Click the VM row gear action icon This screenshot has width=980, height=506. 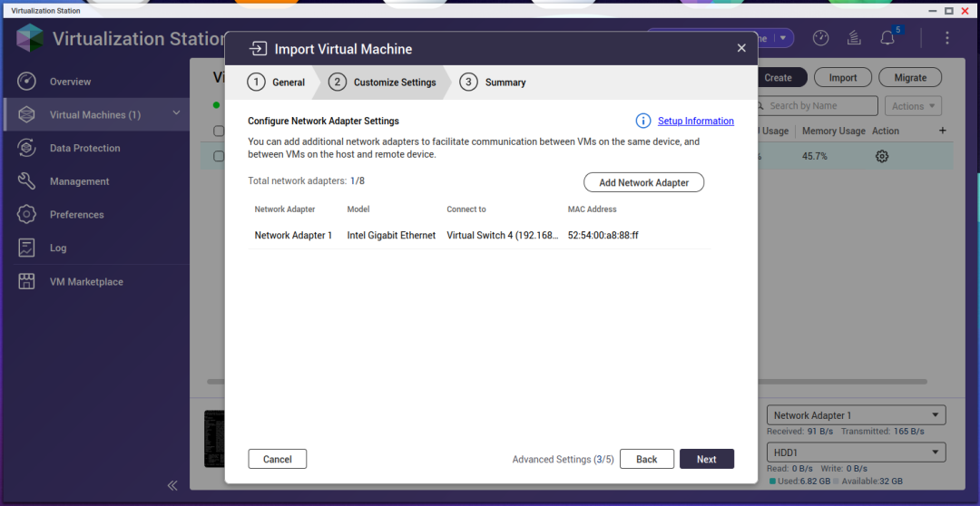[x=882, y=156]
